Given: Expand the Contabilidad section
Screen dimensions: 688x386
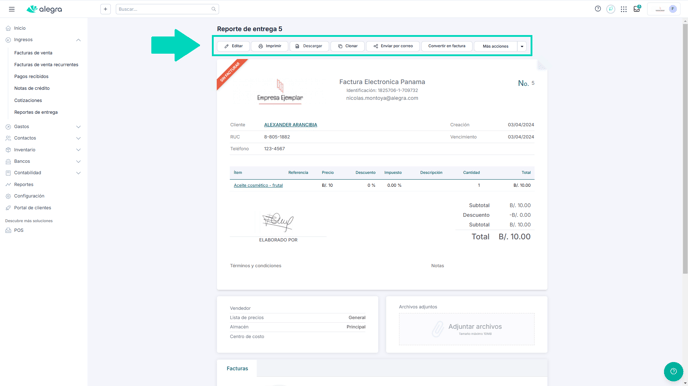Looking at the screenshot, I should [78, 173].
